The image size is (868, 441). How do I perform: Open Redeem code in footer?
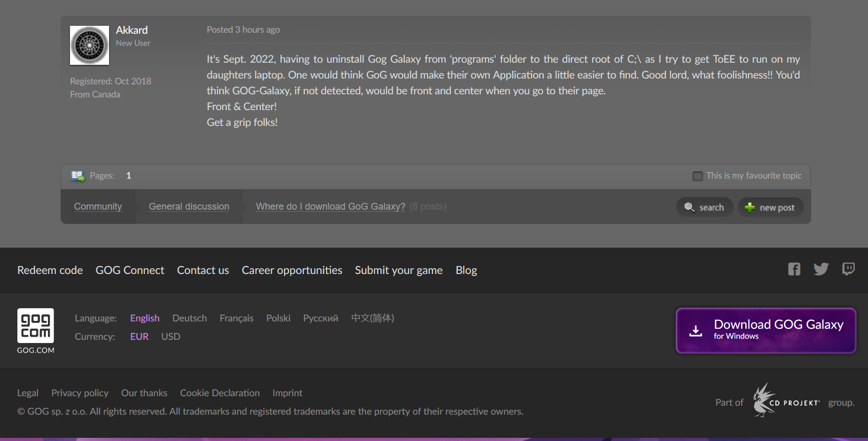[50, 270]
